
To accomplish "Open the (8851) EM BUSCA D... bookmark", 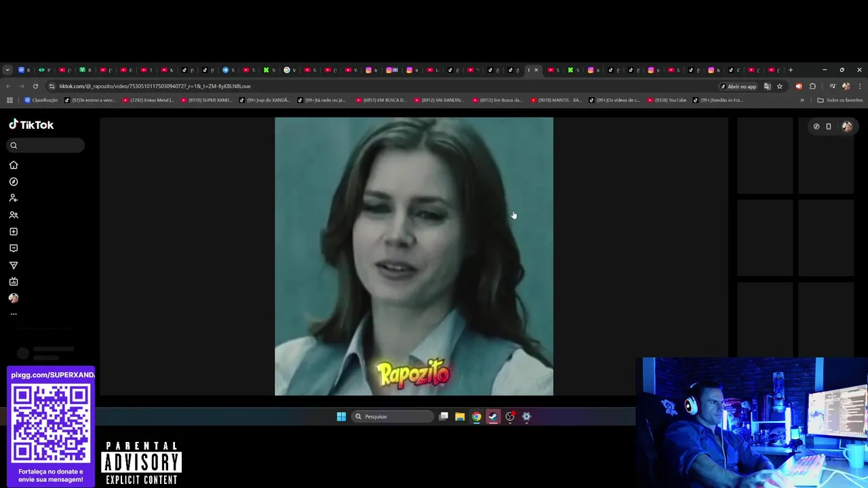I will click(x=381, y=100).
